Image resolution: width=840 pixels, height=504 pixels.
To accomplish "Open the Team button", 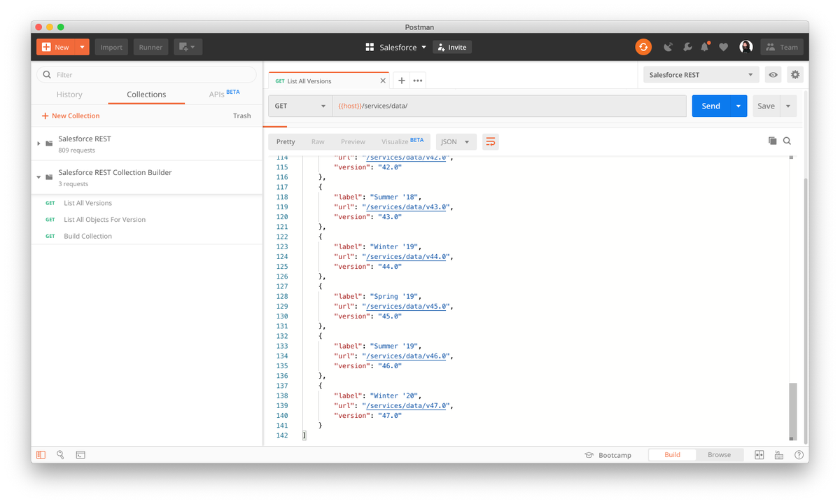I will click(782, 47).
